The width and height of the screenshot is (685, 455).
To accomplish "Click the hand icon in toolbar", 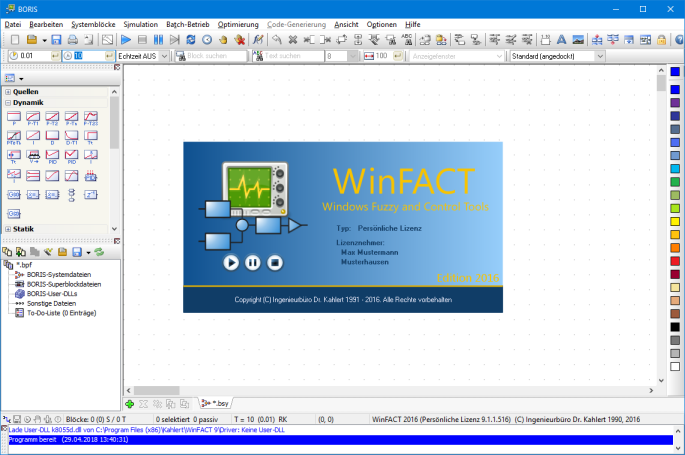I will pyautogui.click(x=223, y=40).
